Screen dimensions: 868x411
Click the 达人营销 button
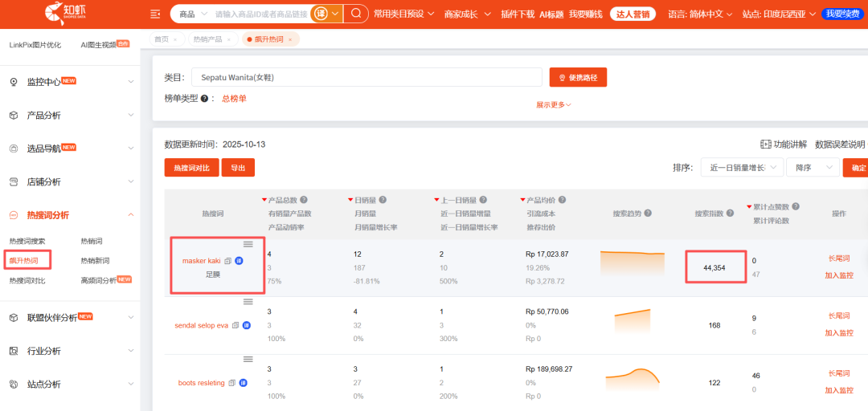click(x=633, y=14)
